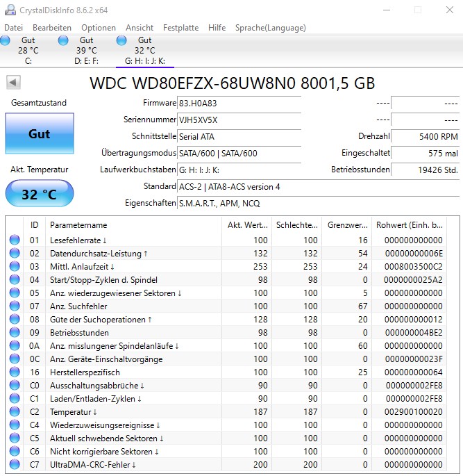Viewport: 463px width, 476px height.
Task: Click status orb for Datendurchsatz-Leistung row
Action: [x=15, y=253]
